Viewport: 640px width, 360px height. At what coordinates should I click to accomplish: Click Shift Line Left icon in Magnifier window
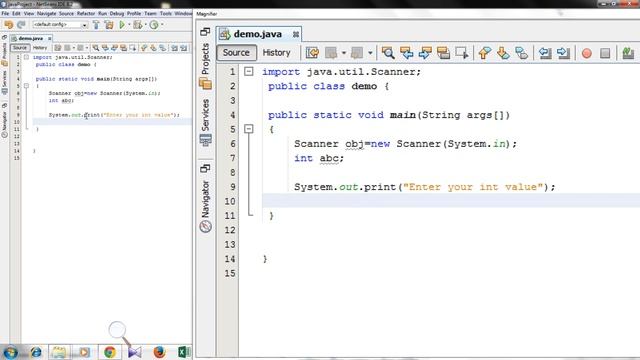pyautogui.click(x=544, y=53)
